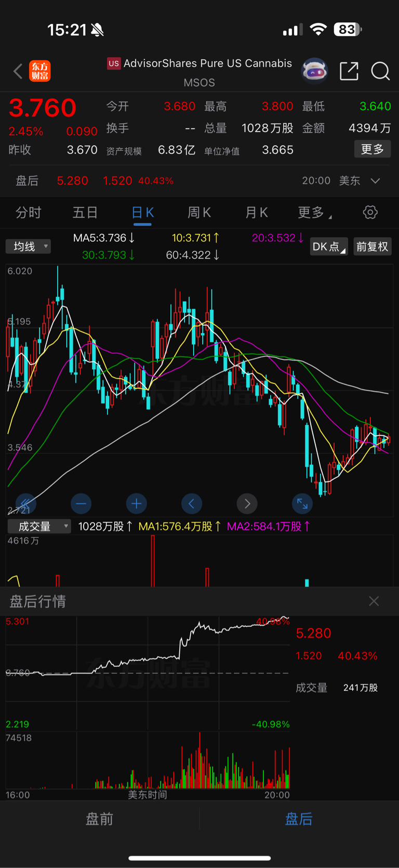This screenshot has height=868, width=399.
Task: Tap the 最低 3.640 value
Action: [375, 106]
